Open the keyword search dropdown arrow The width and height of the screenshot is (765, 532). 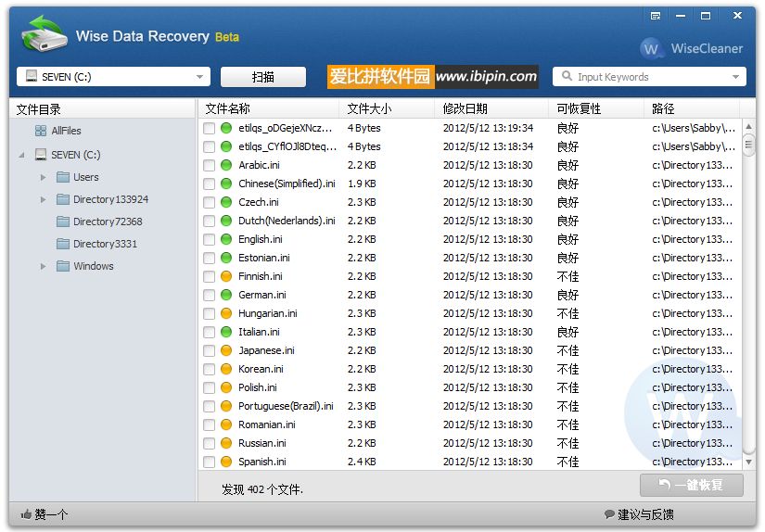point(735,77)
